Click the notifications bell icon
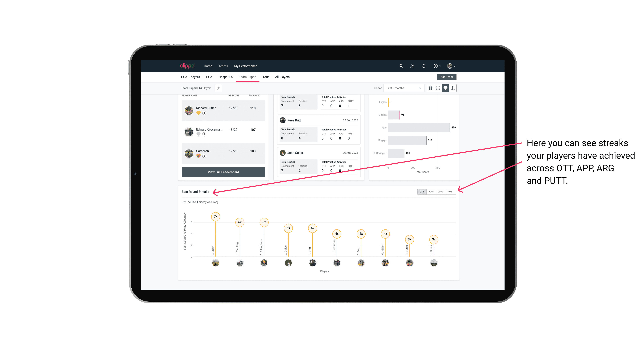 [423, 66]
